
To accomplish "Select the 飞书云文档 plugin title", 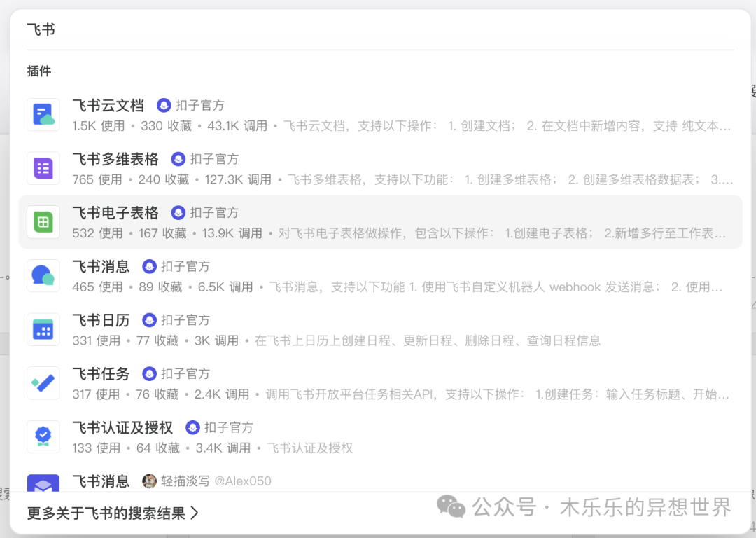I will click(108, 105).
